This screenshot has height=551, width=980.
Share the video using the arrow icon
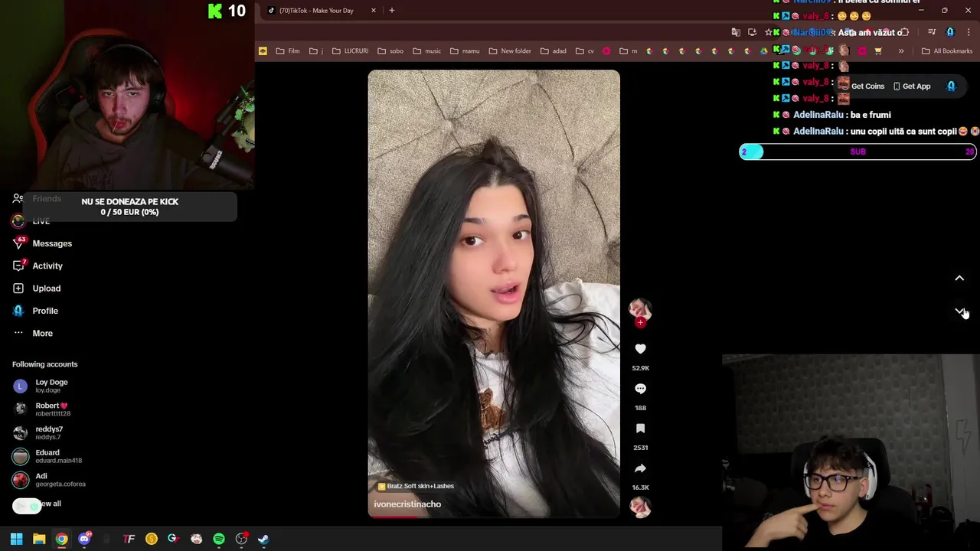coord(640,468)
